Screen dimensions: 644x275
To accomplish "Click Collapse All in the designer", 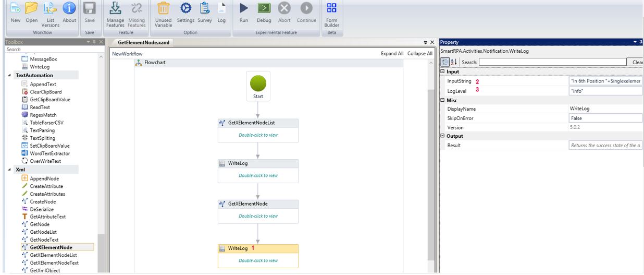I will pyautogui.click(x=419, y=54).
